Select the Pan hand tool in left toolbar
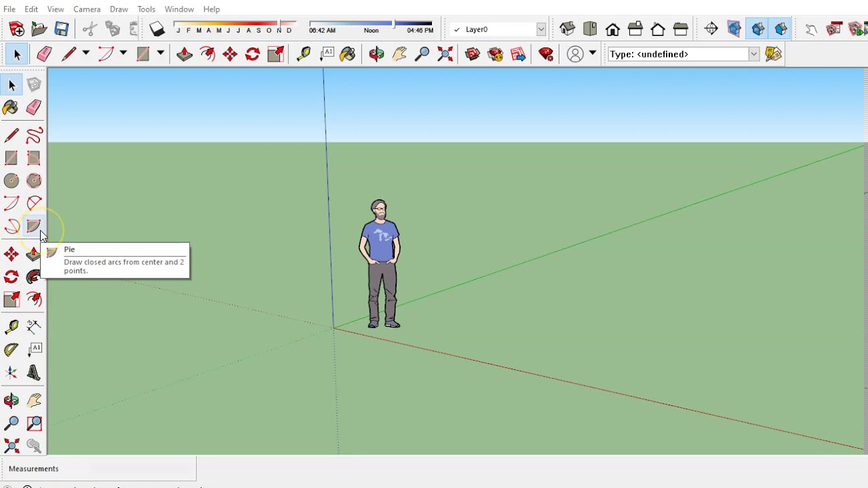This screenshot has height=488, width=868. 34,401
